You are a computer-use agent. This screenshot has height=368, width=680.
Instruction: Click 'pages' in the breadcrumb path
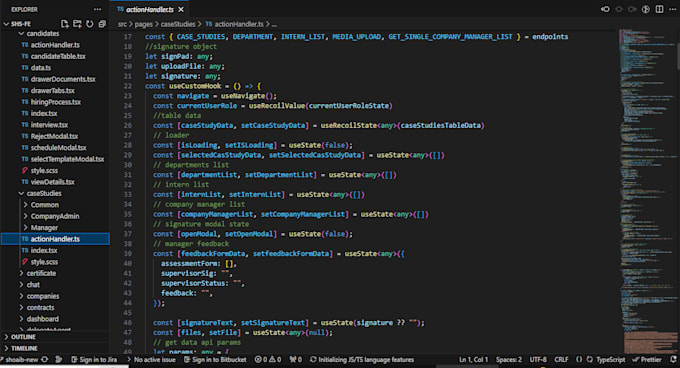coord(143,24)
